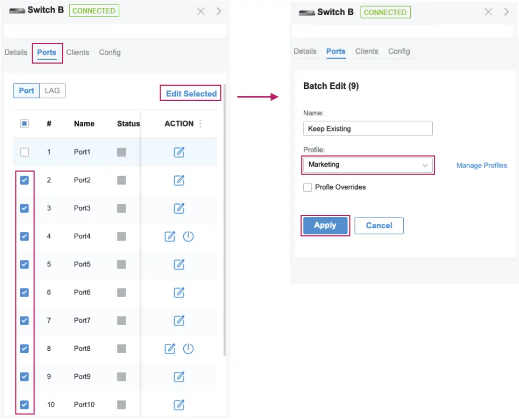Expand the left Switch B panel arrow
The height and width of the screenshot is (420, 519).
[219, 11]
